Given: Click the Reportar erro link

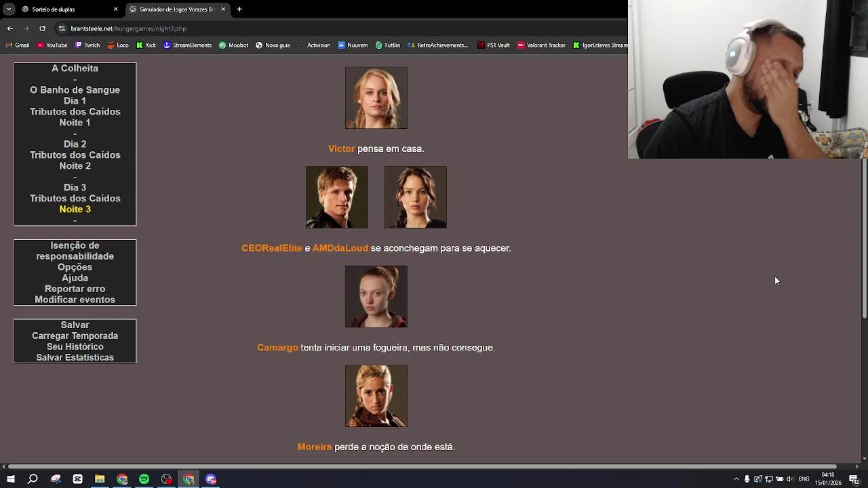Looking at the screenshot, I should pos(75,289).
